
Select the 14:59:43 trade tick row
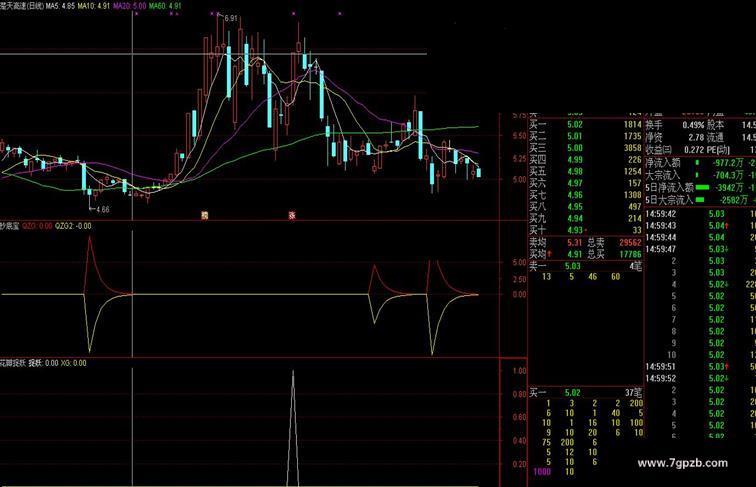[700, 226]
